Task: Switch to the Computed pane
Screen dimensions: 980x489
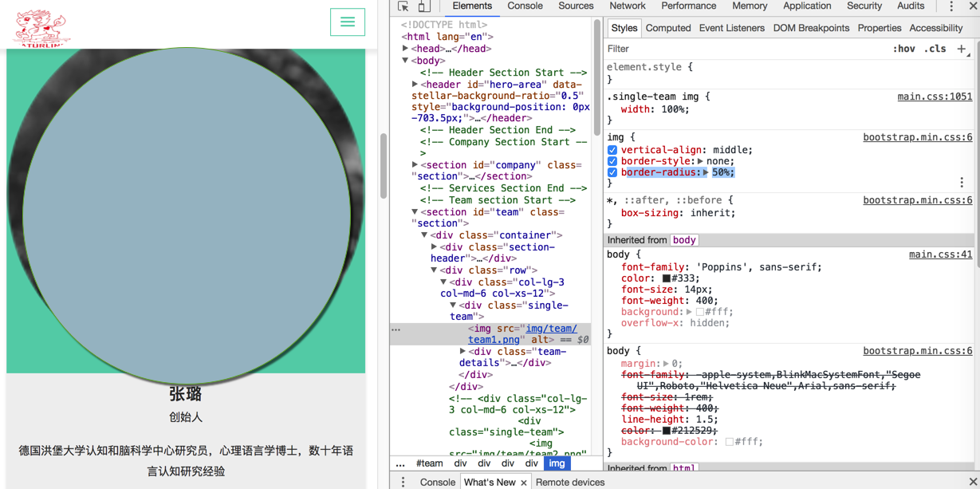Action: tap(668, 28)
